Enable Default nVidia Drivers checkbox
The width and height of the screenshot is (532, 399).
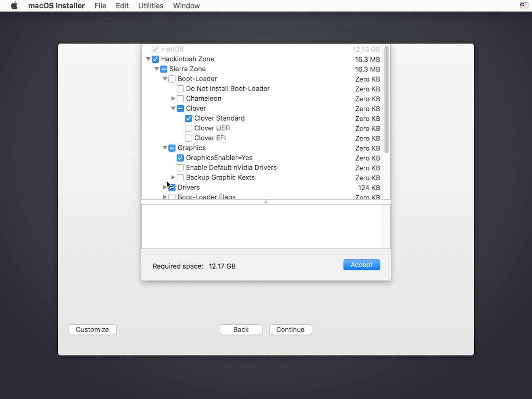pyautogui.click(x=180, y=168)
